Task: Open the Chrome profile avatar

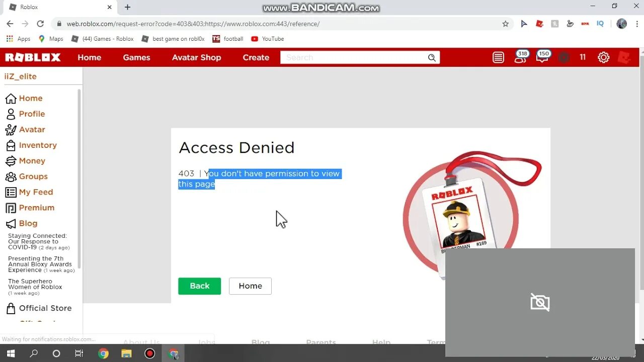Action: tap(622, 24)
